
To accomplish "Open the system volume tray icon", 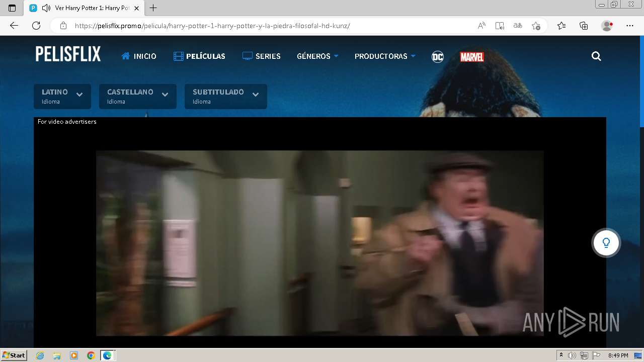I will pos(572,355).
